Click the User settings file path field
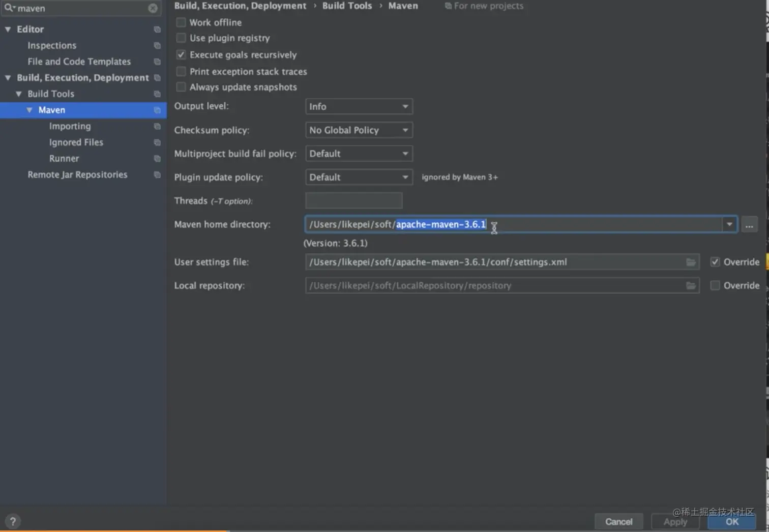Image resolution: width=769 pixels, height=532 pixels. tap(502, 262)
